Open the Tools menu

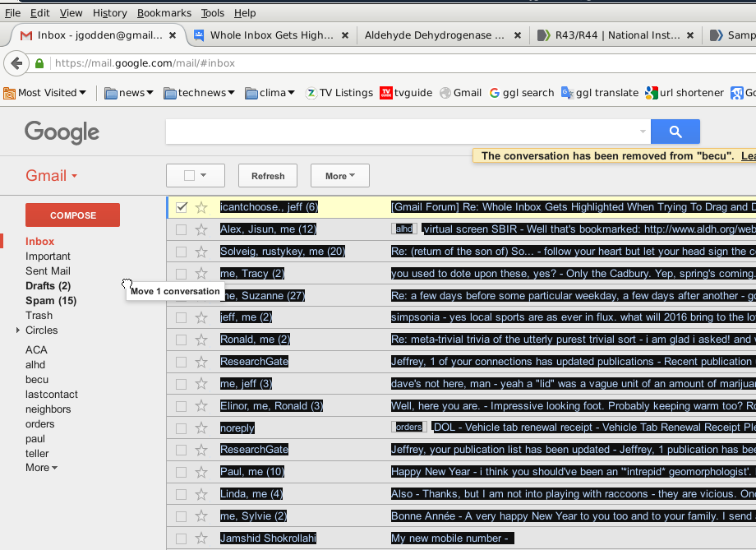213,13
